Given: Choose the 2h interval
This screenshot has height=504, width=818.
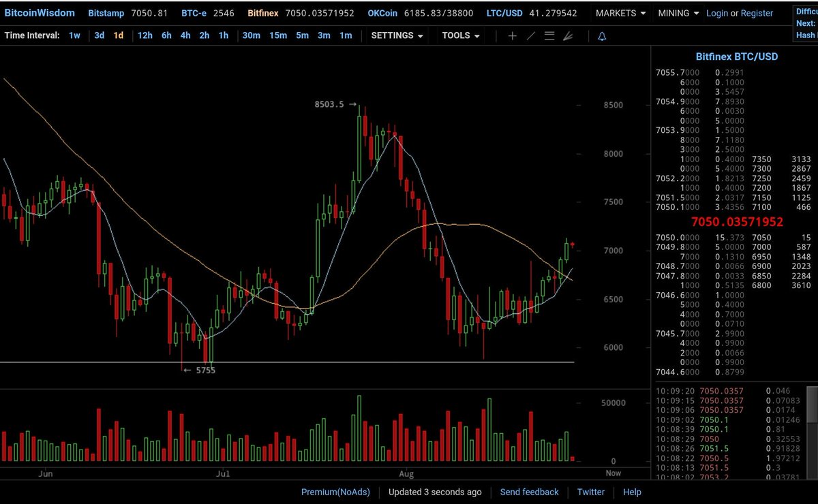Looking at the screenshot, I should click(204, 35).
